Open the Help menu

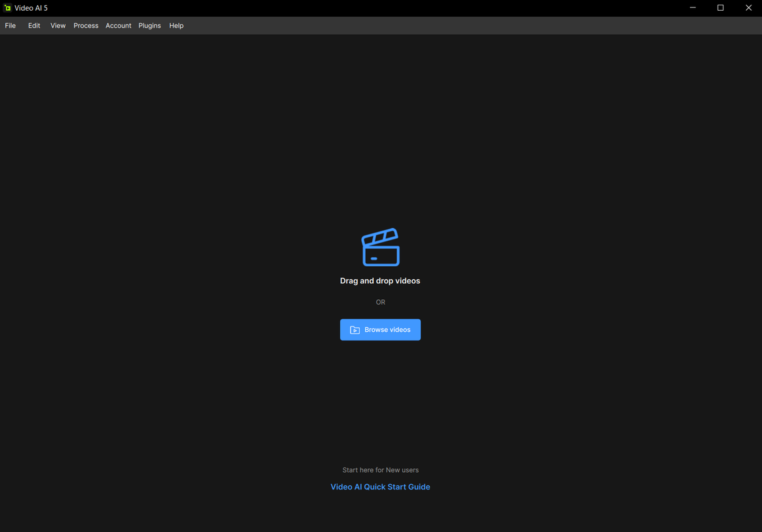(176, 26)
